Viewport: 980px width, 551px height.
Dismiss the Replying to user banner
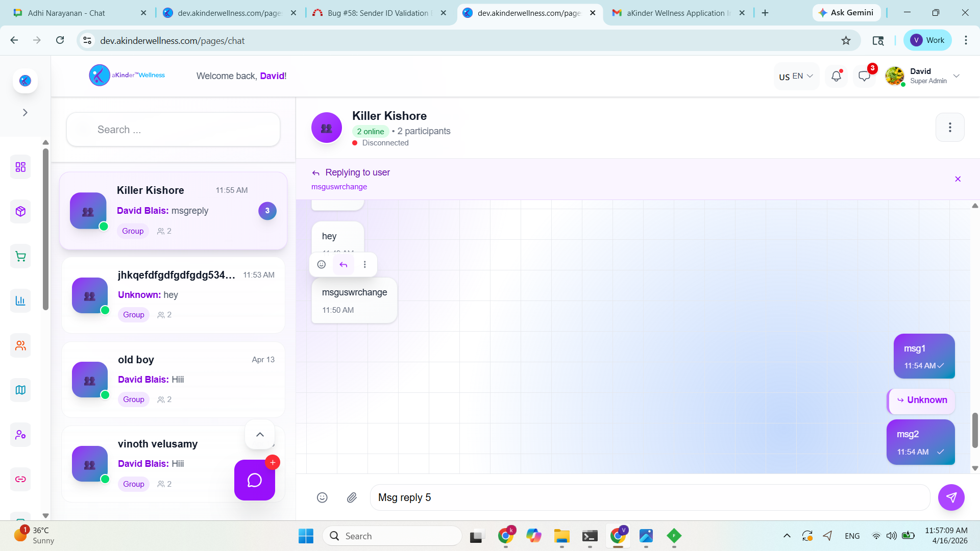[x=958, y=179]
